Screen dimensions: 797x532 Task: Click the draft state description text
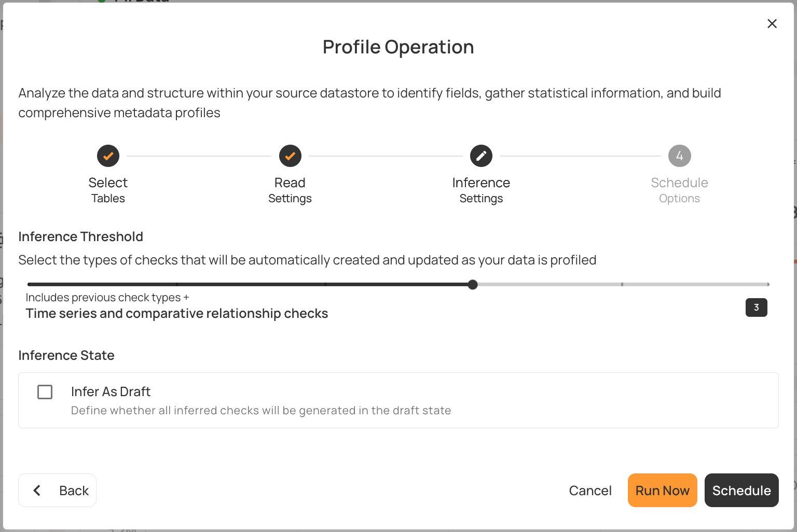pos(261,411)
